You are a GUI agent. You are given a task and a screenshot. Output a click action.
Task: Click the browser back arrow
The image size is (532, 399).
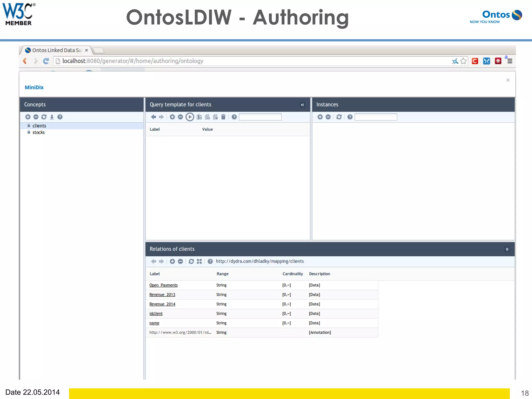(x=25, y=61)
